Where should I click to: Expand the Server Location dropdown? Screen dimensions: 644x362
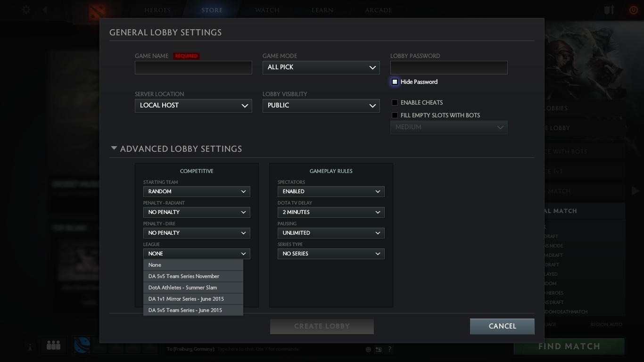(193, 106)
